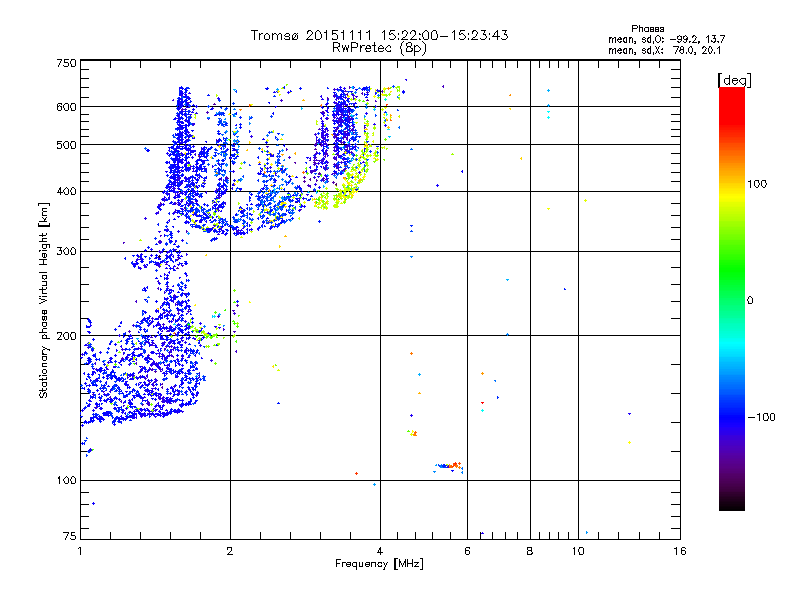Screen dimensions: 800x600
Task: Click the y-axis label "75"
Action: click(x=70, y=536)
